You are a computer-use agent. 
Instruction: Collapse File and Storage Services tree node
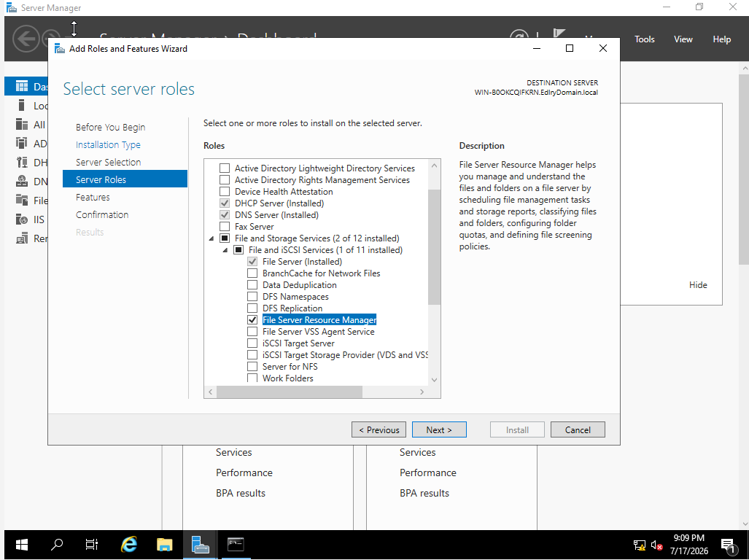pos(211,238)
